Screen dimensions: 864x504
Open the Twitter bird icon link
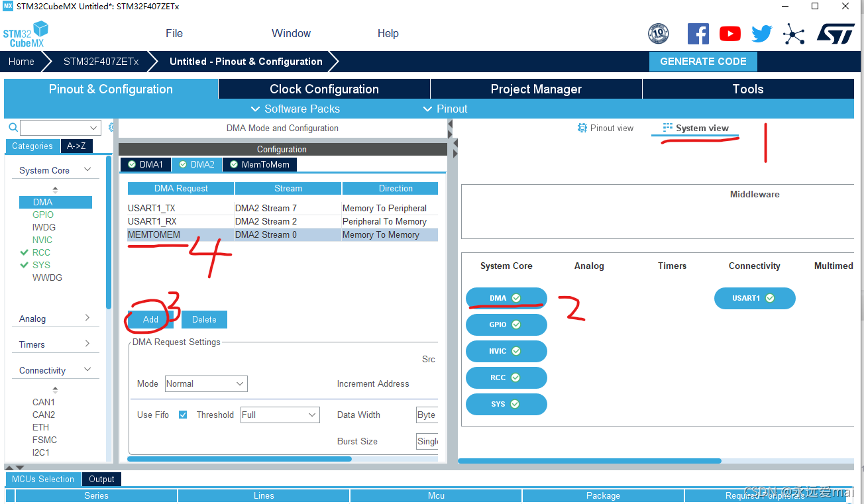pos(761,34)
